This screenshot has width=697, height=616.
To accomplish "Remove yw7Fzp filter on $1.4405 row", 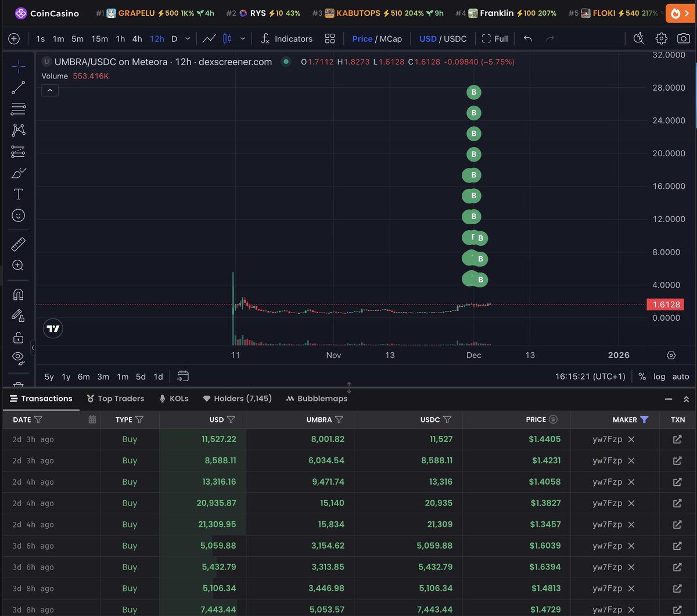I will pyautogui.click(x=631, y=439).
